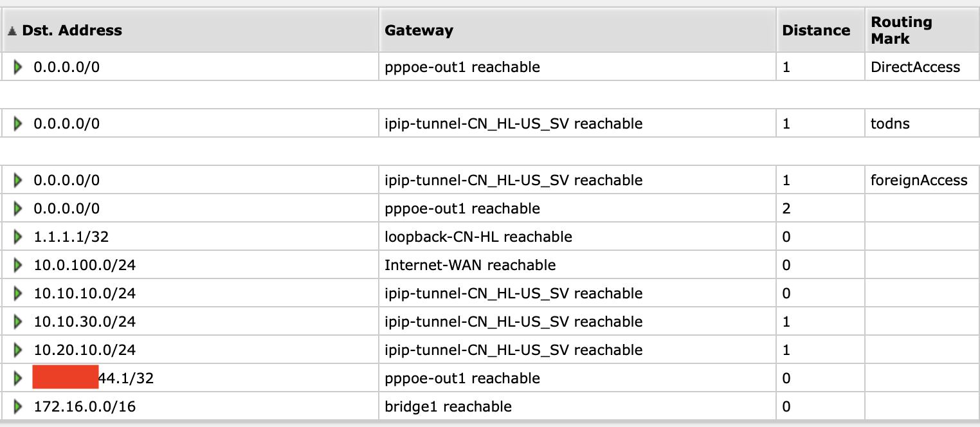Open the 1.1.1.1/32 route entry
The width and height of the screenshot is (980, 427).
(x=71, y=237)
